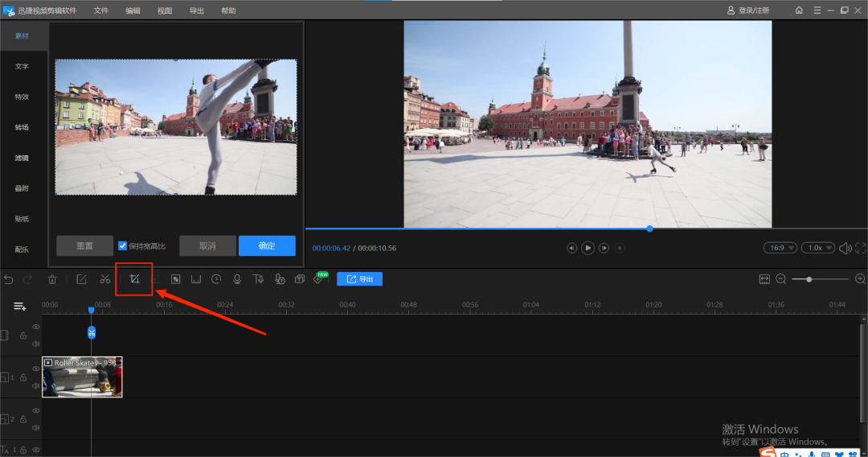Uncheck the 保持宽高比 checkbox
This screenshot has width=868, height=457.
tap(123, 246)
